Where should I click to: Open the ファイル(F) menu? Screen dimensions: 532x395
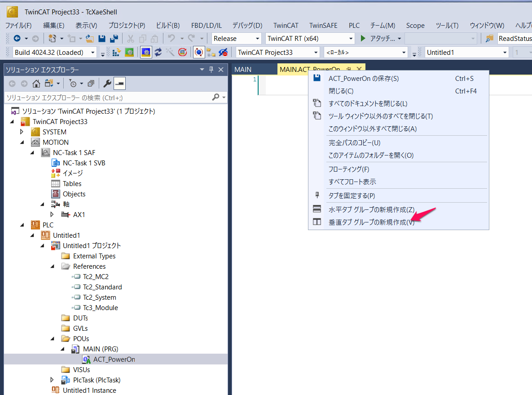pyautogui.click(x=18, y=26)
